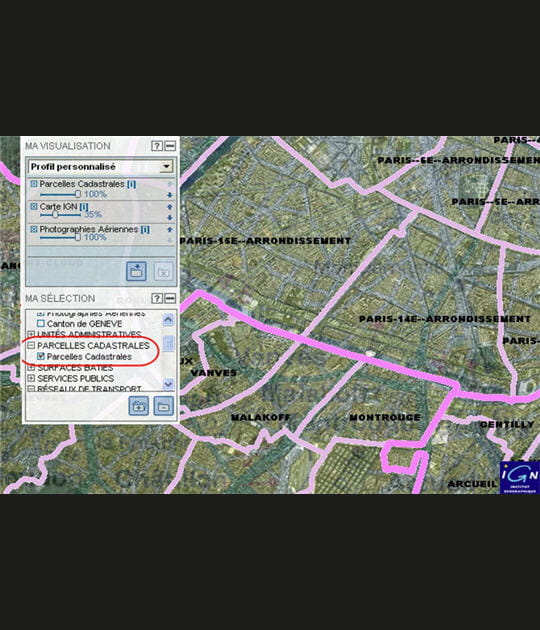Expand the UNITÉS ADMINISTRATIVES category
The height and width of the screenshot is (630, 540).
31,334
